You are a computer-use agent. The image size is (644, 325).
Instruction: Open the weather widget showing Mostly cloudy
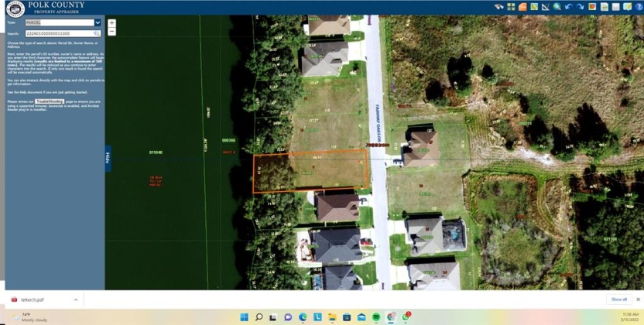pos(31,317)
